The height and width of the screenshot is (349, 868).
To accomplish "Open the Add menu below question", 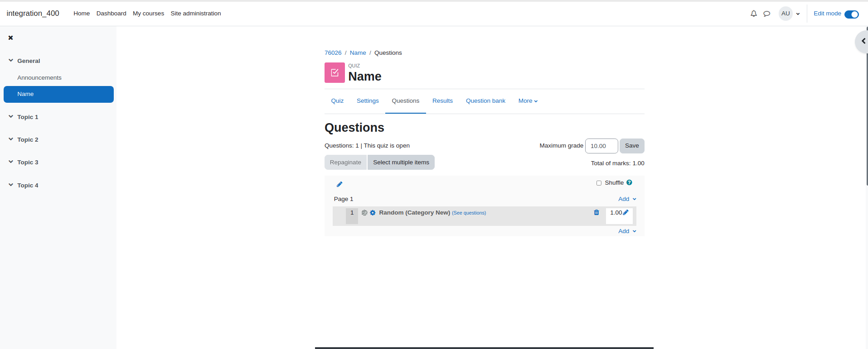I will point(627,231).
